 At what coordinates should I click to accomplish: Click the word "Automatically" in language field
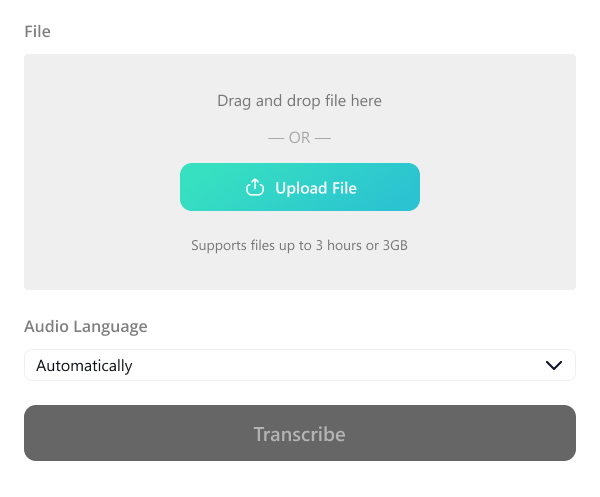tap(85, 366)
